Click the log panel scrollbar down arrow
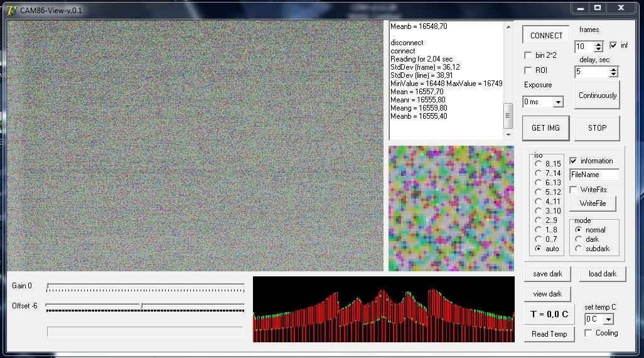Screen dimensions: 644x358 508,135
